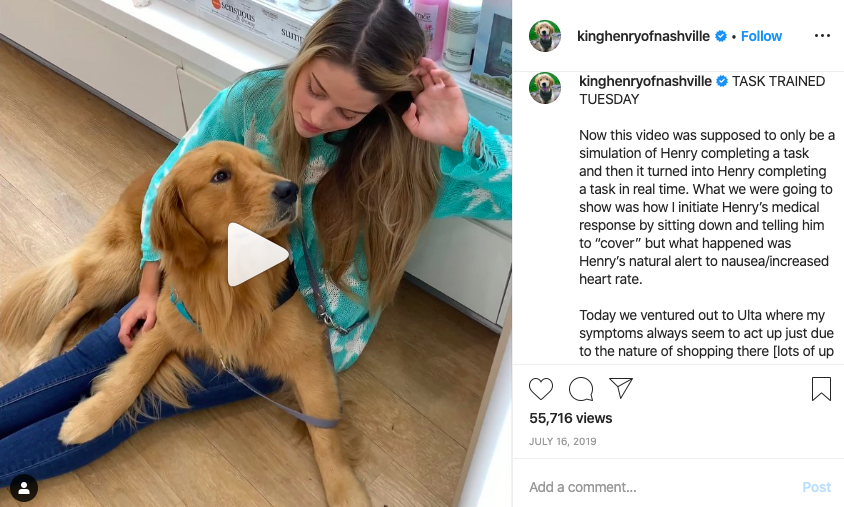Open the July 16, 2019 timestamp link
Viewport: 844px width, 507px height.
pyautogui.click(x=562, y=441)
